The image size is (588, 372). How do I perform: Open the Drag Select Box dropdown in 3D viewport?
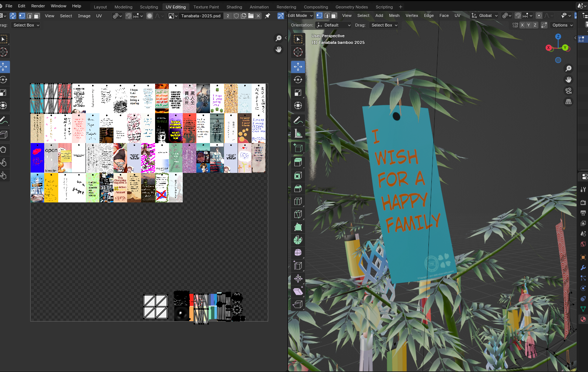coord(384,25)
